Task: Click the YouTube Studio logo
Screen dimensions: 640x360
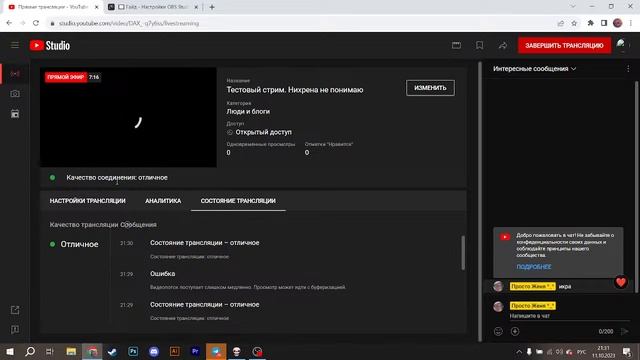Action: coord(50,45)
